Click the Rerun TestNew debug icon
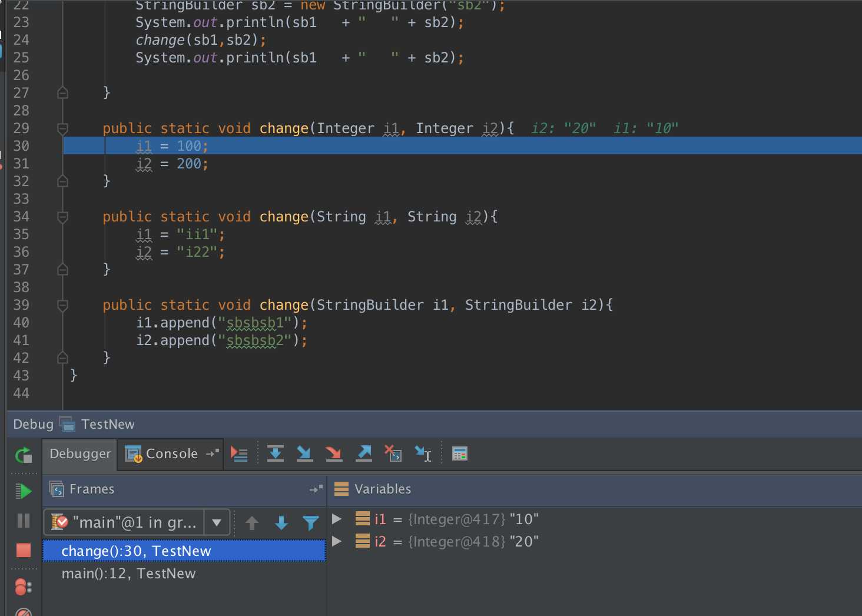 (24, 455)
